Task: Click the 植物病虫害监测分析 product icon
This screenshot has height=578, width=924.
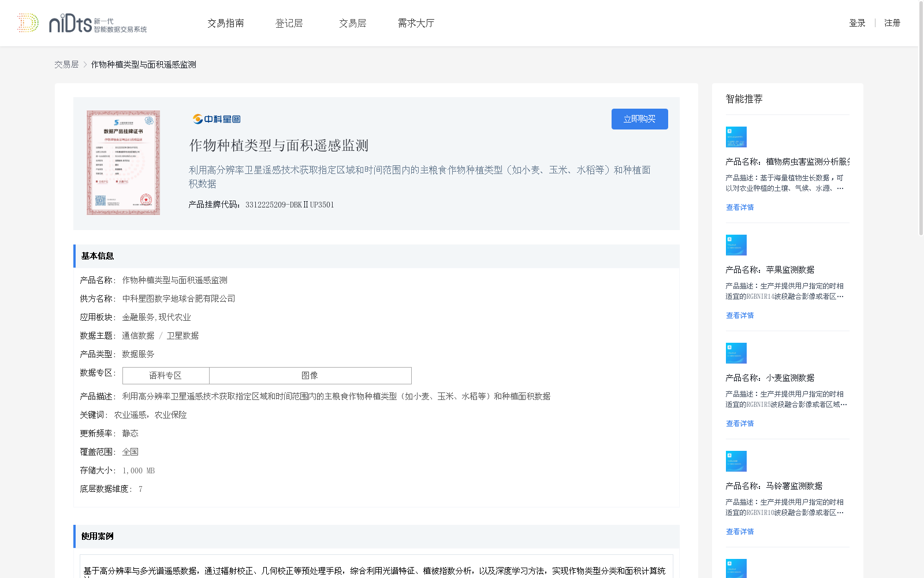Action: [736, 137]
